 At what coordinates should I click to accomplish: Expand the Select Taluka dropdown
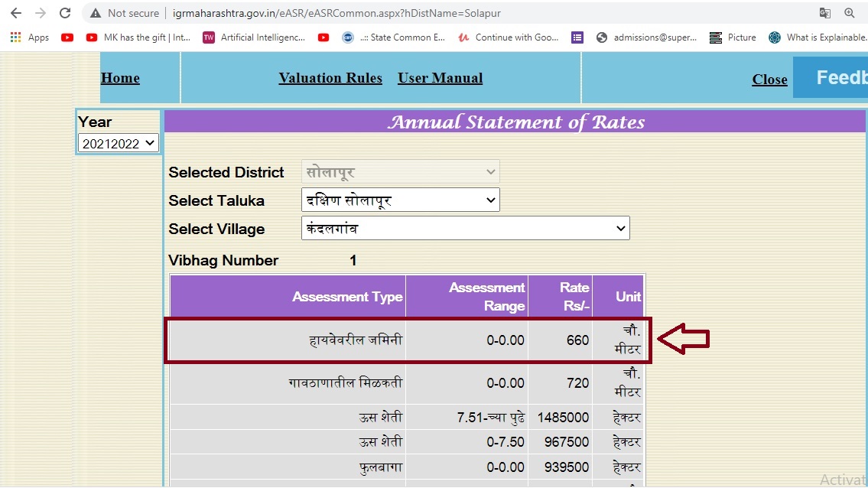pos(400,200)
